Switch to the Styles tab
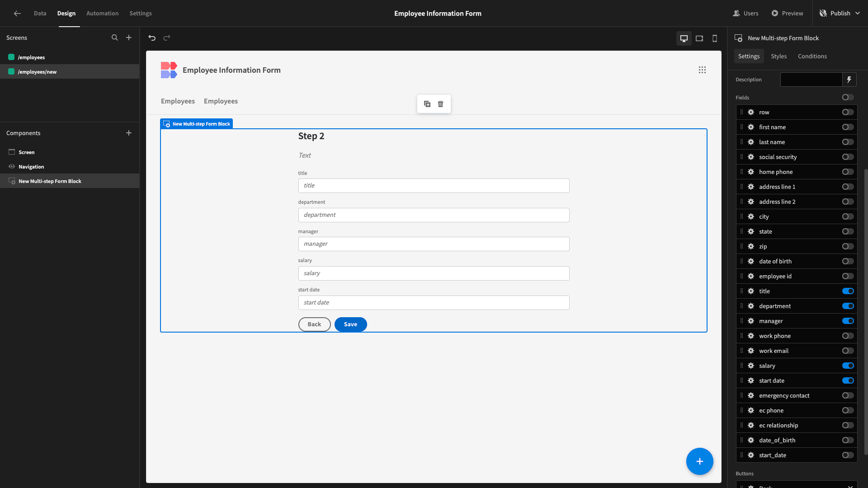Viewport: 868px width, 488px height. point(778,56)
